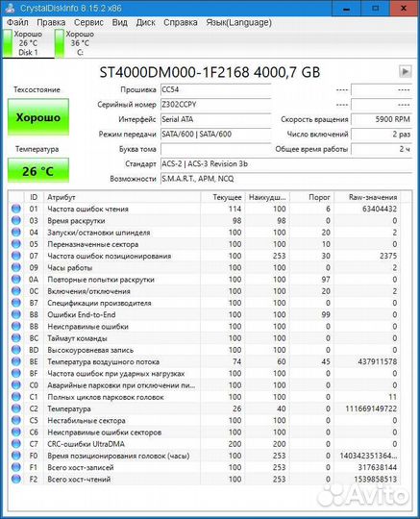Image resolution: width=420 pixels, height=519 pixels.
Task: Click status icon of row 03 Время раскрутки
Action: [x=16, y=220]
